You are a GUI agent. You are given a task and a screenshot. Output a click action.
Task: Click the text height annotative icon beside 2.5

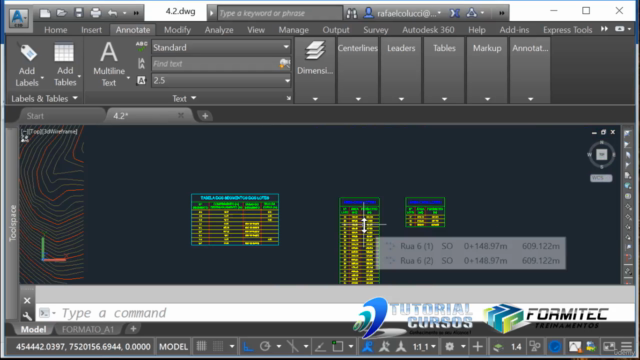pos(141,80)
